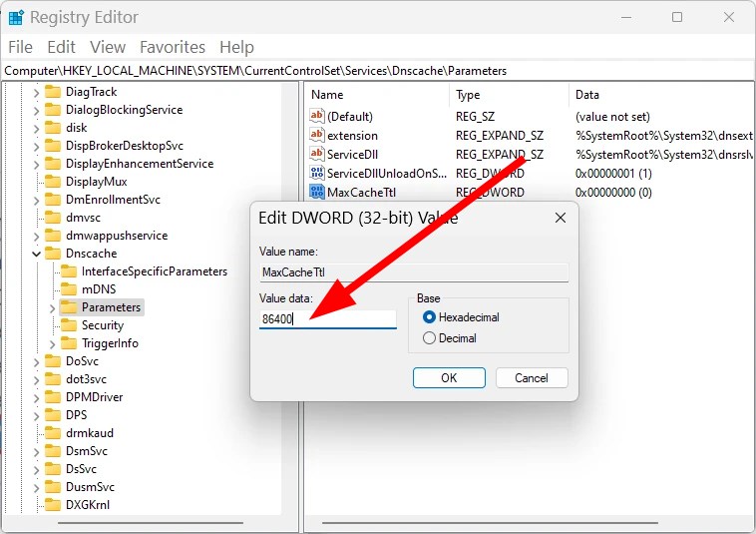The width and height of the screenshot is (756, 534).
Task: Click the Value data input field
Action: [328, 318]
